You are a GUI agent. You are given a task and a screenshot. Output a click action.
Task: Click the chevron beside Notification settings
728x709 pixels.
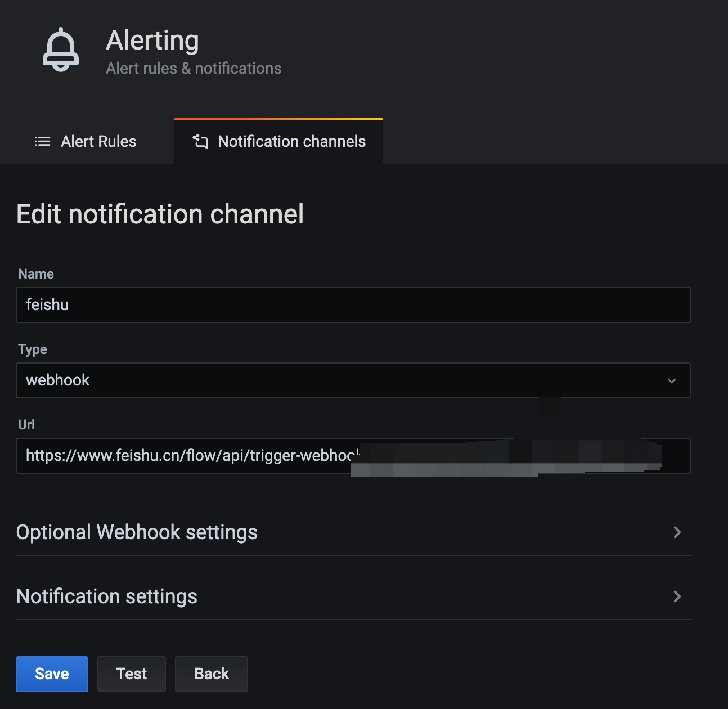(x=677, y=596)
